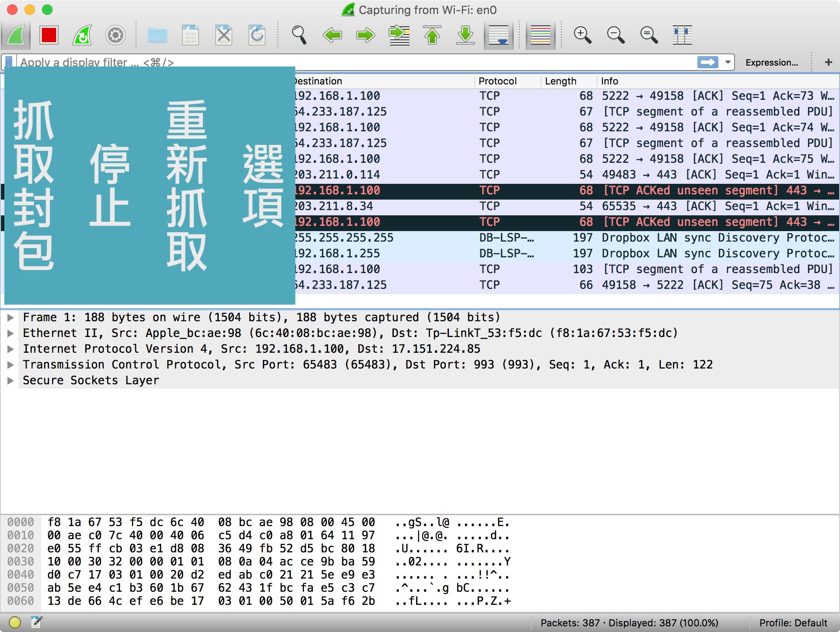
Task: Click the find packet magnifier icon
Action: (299, 35)
